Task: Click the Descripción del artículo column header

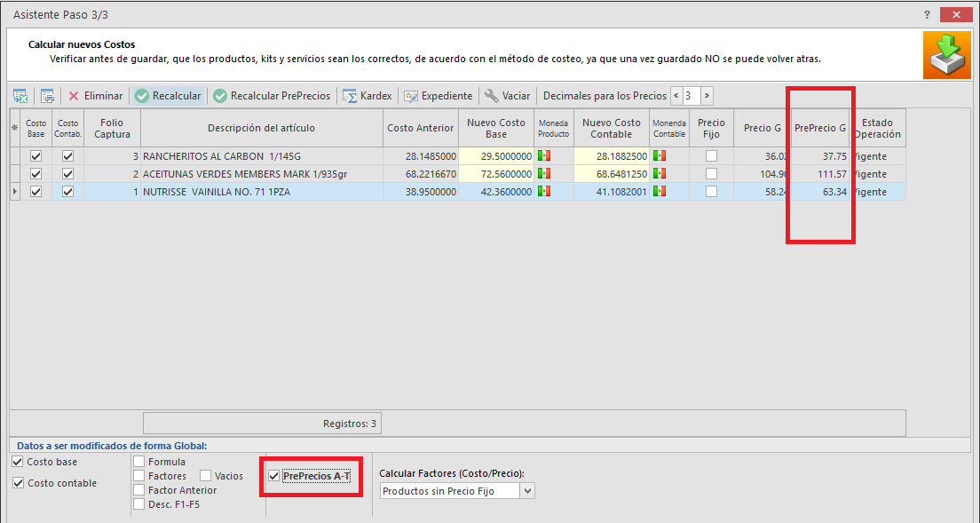Action: point(261,128)
